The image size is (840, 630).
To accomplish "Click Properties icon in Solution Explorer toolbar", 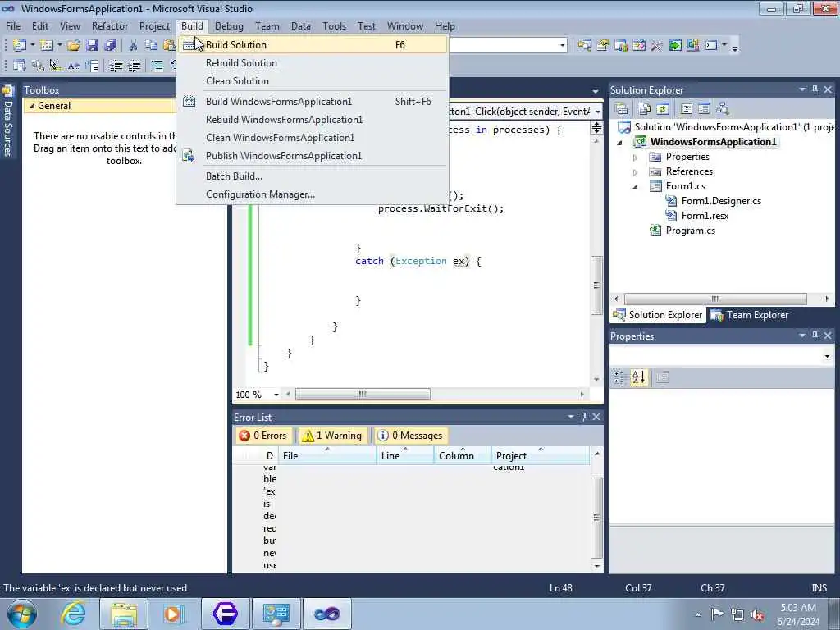I will pyautogui.click(x=622, y=109).
